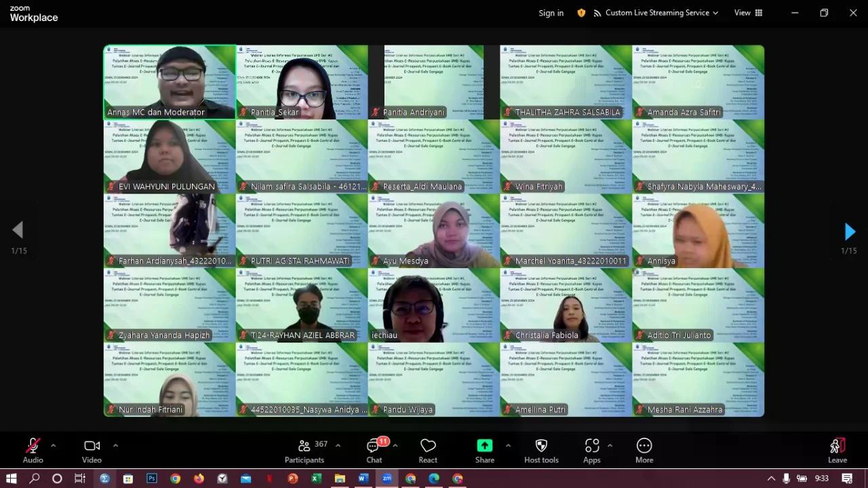
Task: Click the Sign in link
Action: pyautogui.click(x=551, y=13)
